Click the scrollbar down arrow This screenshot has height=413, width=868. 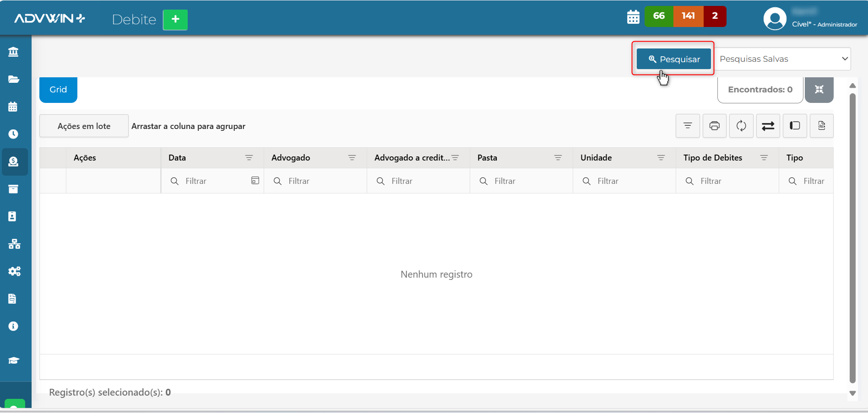click(852, 393)
